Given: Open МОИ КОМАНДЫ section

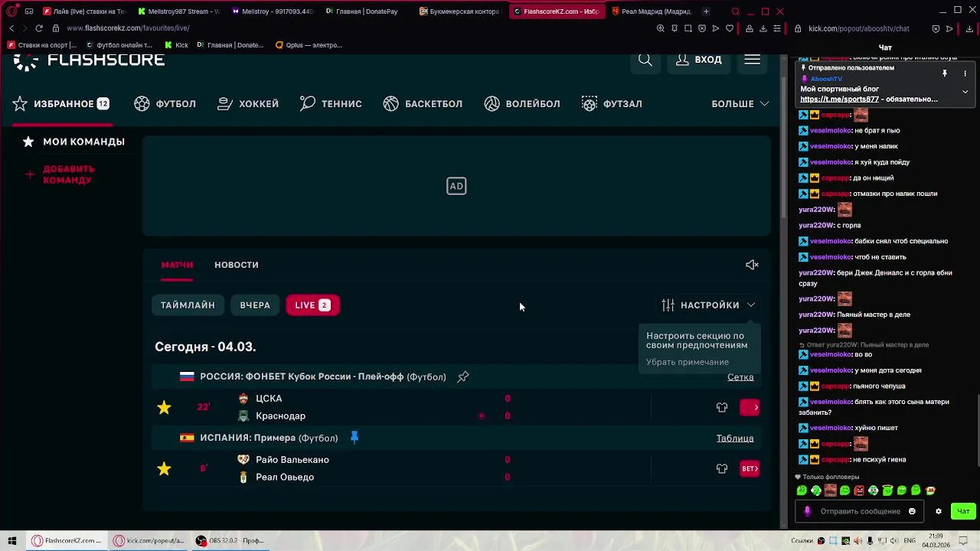Looking at the screenshot, I should point(73,142).
